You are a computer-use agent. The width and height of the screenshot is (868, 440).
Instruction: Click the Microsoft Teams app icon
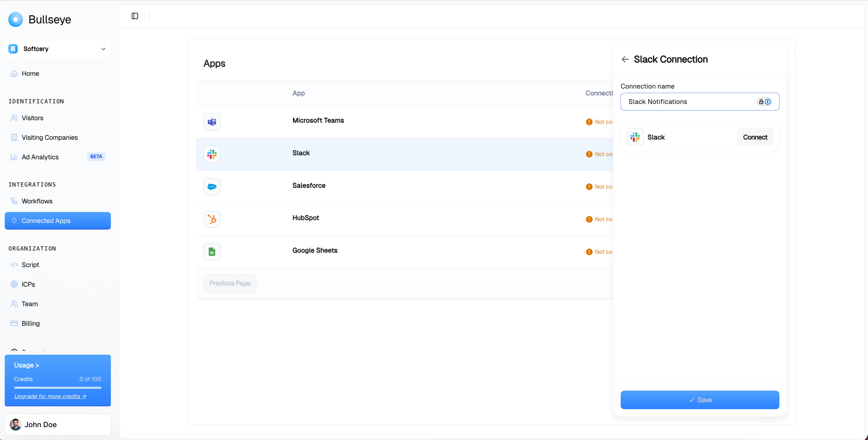pyautogui.click(x=212, y=122)
